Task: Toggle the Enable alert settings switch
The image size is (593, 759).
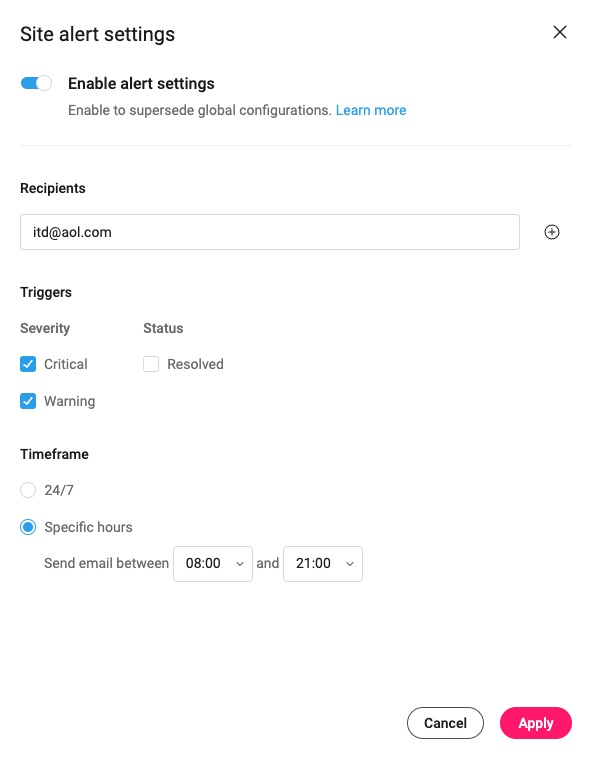Action: (36, 83)
